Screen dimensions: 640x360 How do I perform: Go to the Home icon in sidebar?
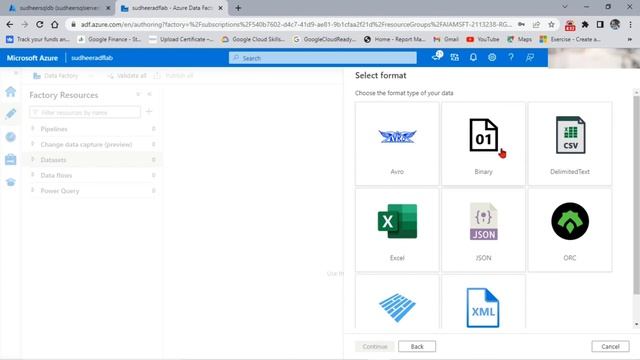[11, 91]
